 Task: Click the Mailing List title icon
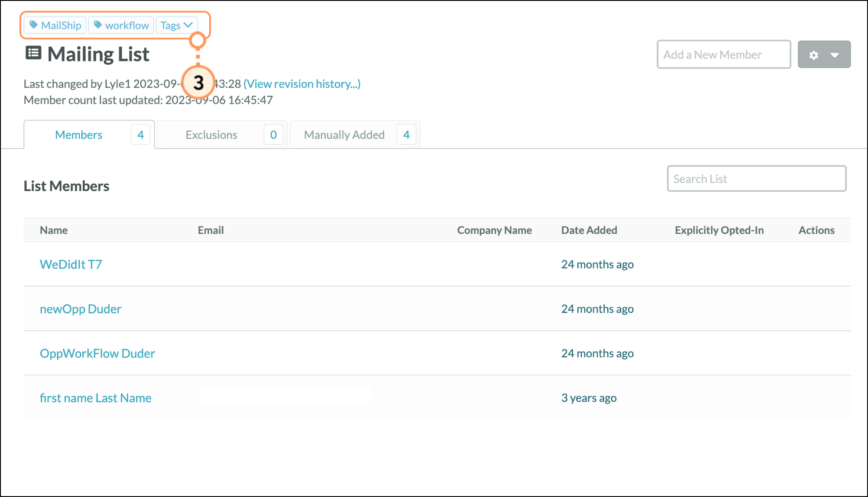pos(33,53)
